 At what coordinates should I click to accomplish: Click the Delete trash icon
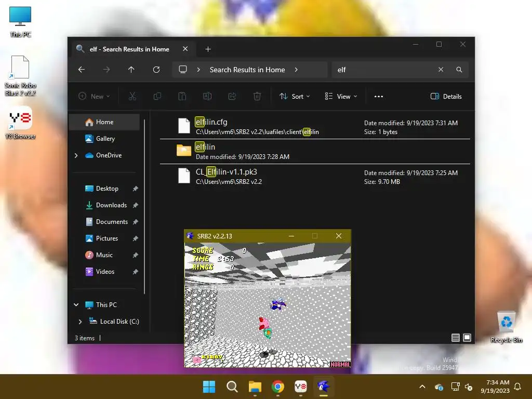(x=257, y=96)
